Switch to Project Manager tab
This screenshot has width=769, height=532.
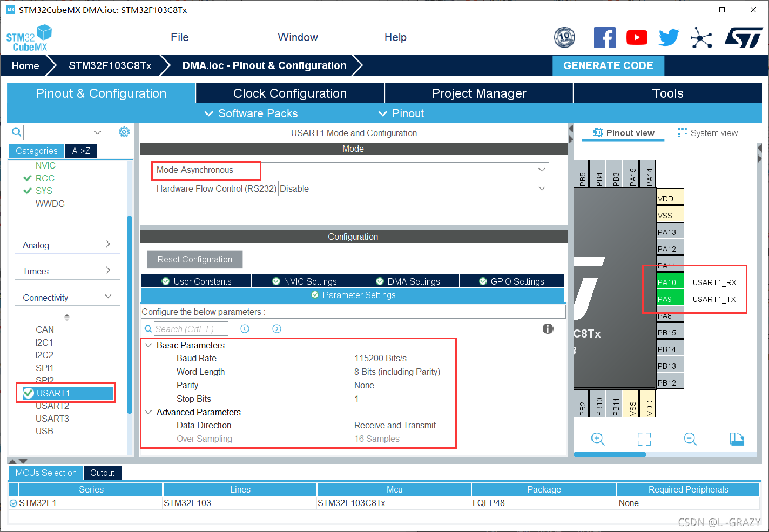point(479,93)
